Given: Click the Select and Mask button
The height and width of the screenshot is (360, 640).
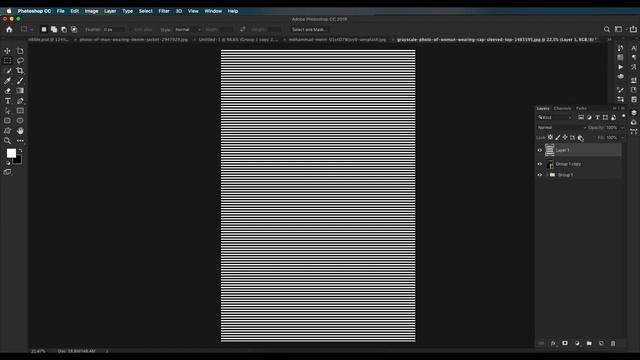Looking at the screenshot, I should click(309, 29).
